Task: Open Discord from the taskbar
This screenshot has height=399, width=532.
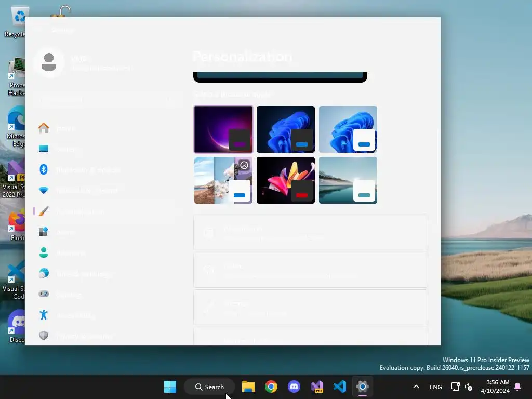Action: click(294, 387)
